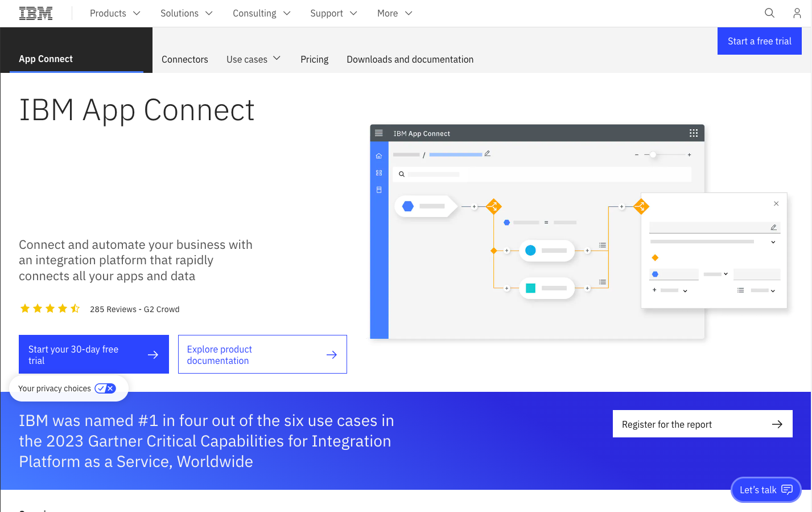
Task: Click the 'Connect and automate your business' paragraph
Action: point(136,260)
